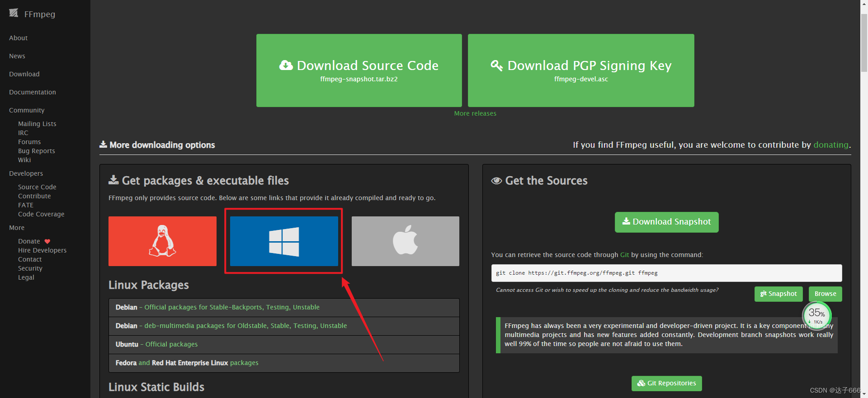Select the More sidebar section
The height and width of the screenshot is (398, 868).
(x=17, y=228)
